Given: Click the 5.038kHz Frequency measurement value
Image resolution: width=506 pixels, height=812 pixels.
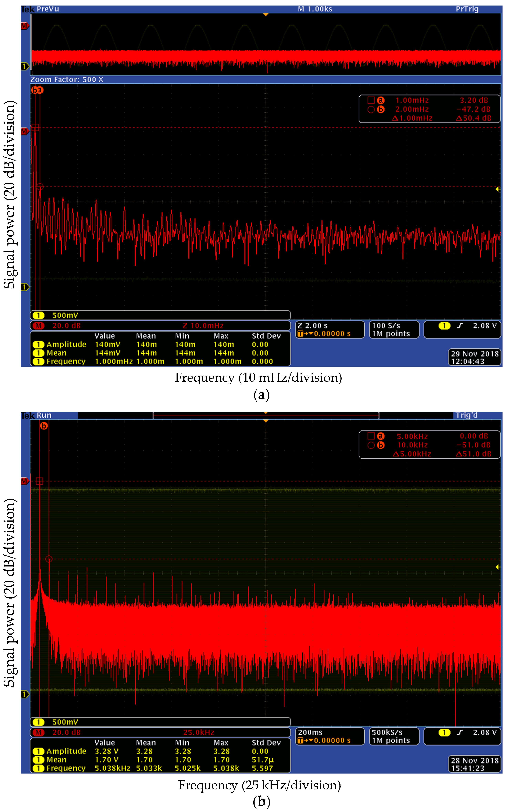Looking at the screenshot, I should [x=112, y=768].
